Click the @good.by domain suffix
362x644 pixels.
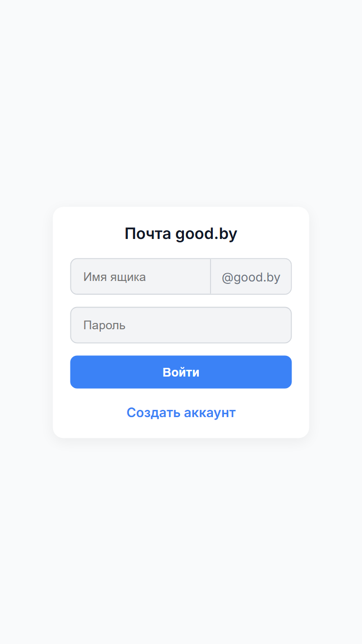click(x=251, y=277)
